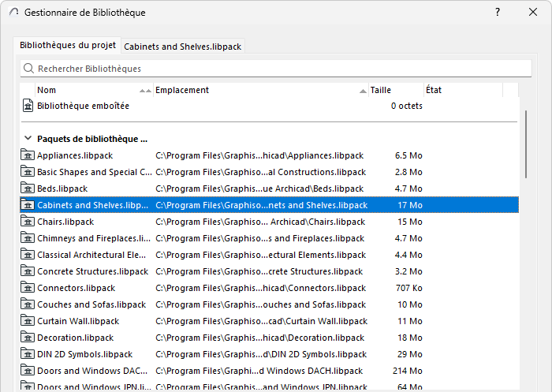Click the Chairs.libpack location path
Screen dimensions: 552x392
[260, 222]
